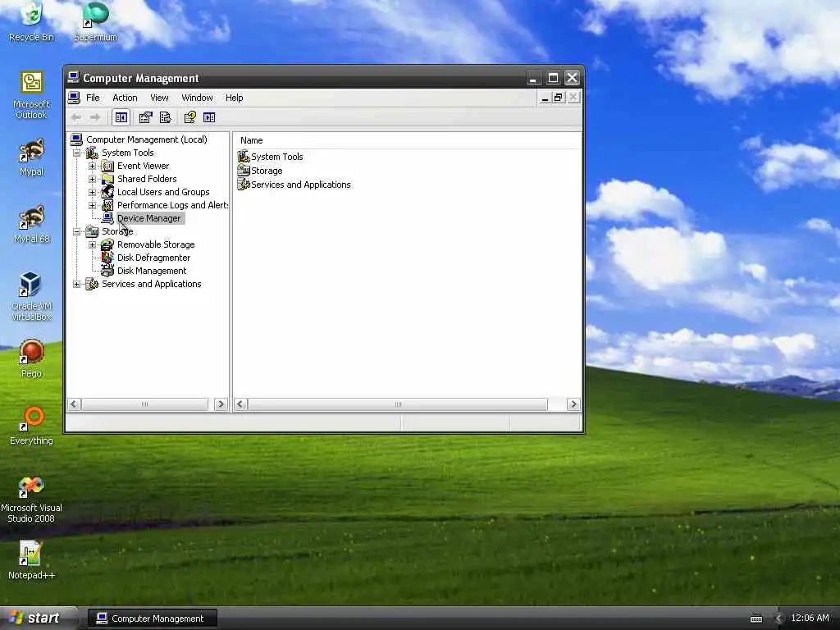Viewport: 840px width, 630px height.
Task: Click the tree pane's horizontal scrollbar thumb
Action: tap(144, 404)
